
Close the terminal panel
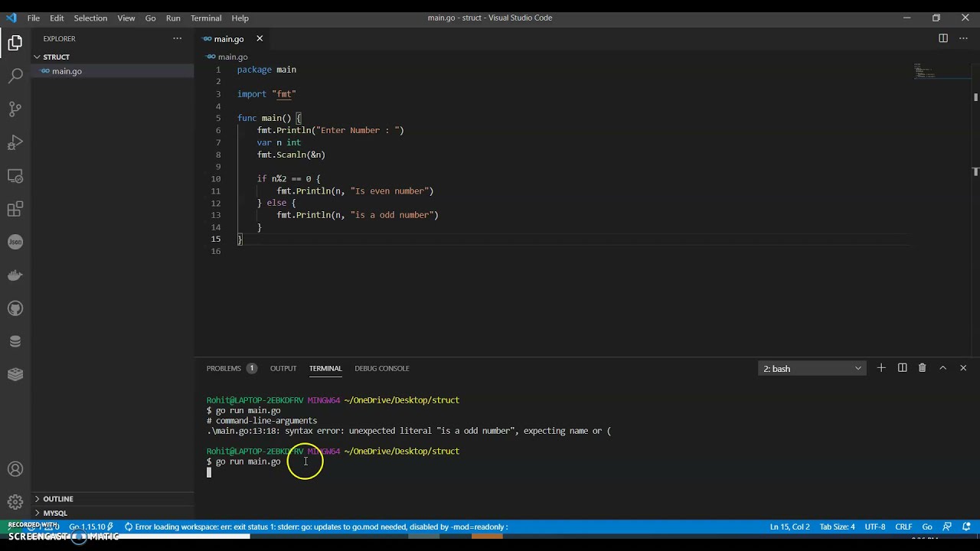[x=963, y=368]
